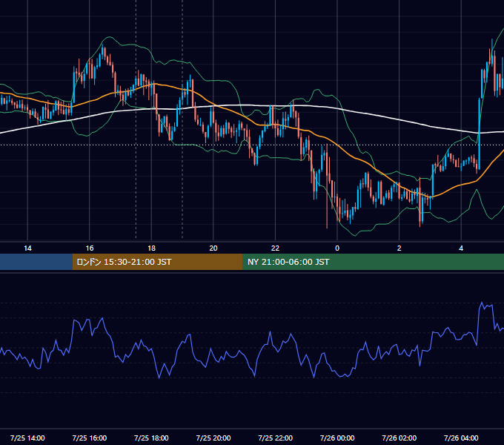Click the 7/25 16:00 time label
The image size is (504, 445).
click(x=90, y=438)
